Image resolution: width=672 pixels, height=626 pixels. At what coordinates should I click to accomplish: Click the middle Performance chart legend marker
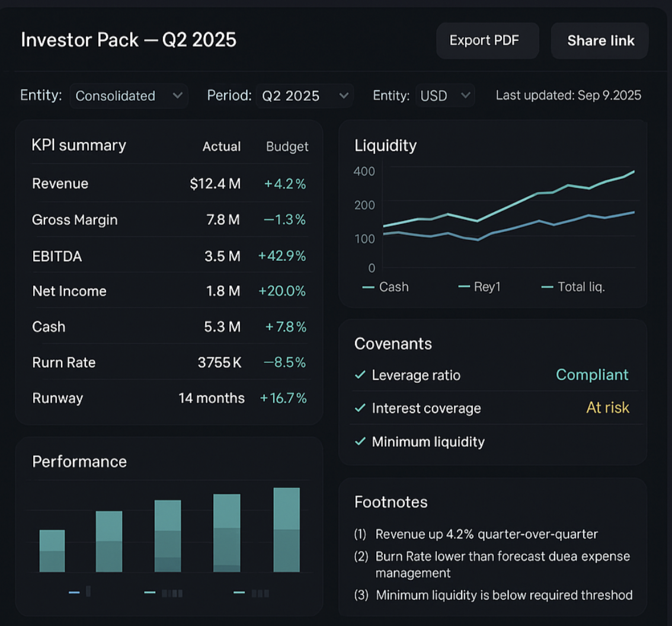[150, 592]
